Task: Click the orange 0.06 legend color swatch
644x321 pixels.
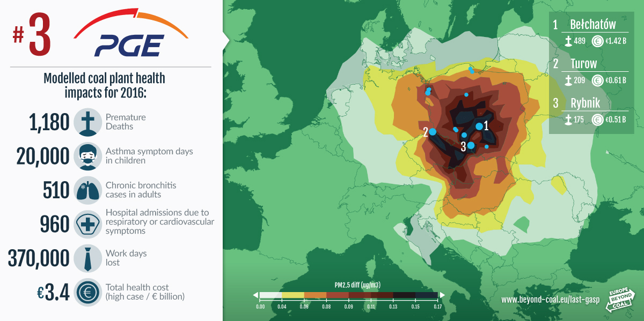Action: point(315,295)
